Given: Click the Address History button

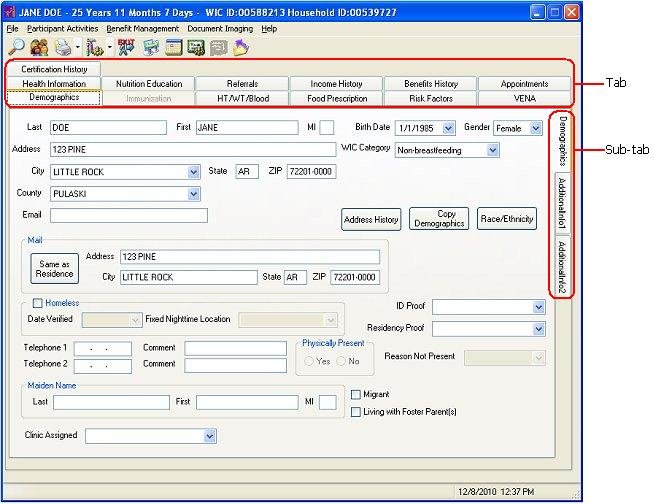Looking at the screenshot, I should (371, 219).
